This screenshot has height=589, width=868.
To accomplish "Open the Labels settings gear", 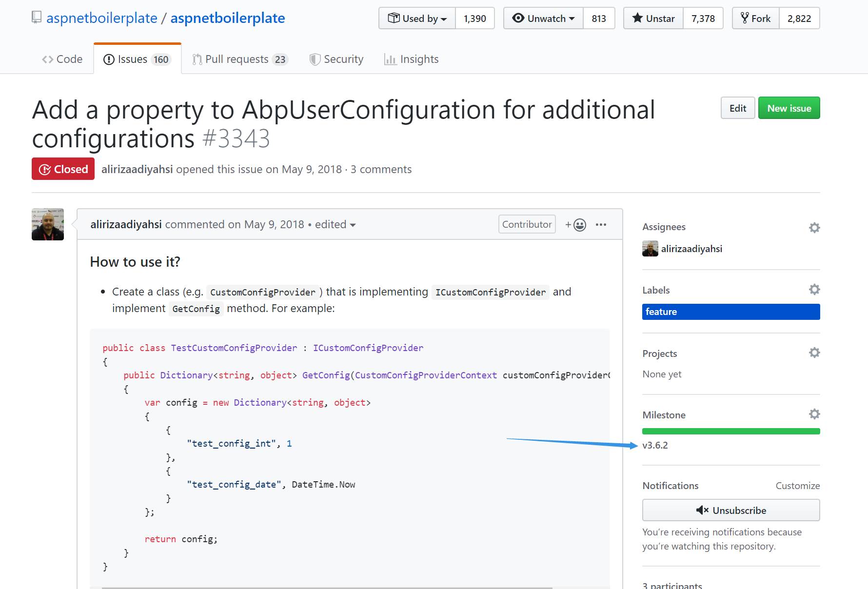I will pos(814,289).
